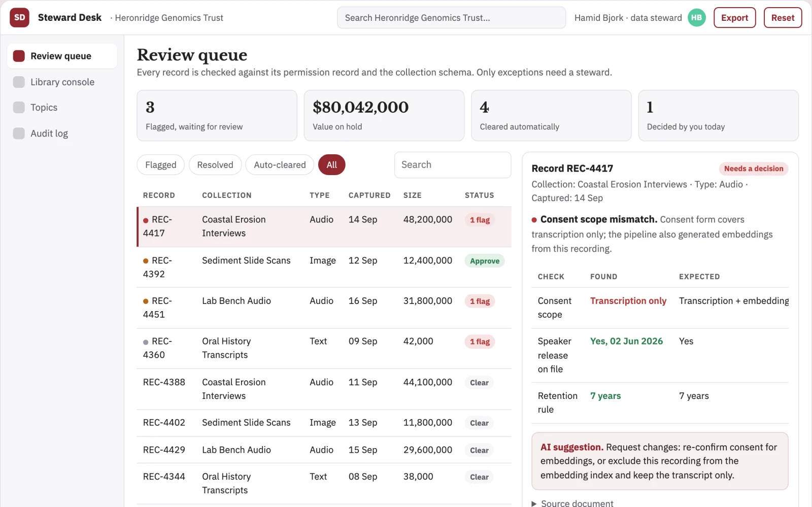Select record REC-4402
The width and height of the screenshot is (812, 507).
(x=324, y=423)
